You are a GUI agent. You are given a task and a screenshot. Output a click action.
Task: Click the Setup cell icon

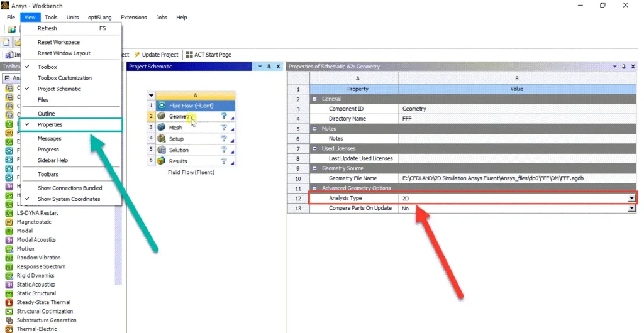click(x=162, y=139)
